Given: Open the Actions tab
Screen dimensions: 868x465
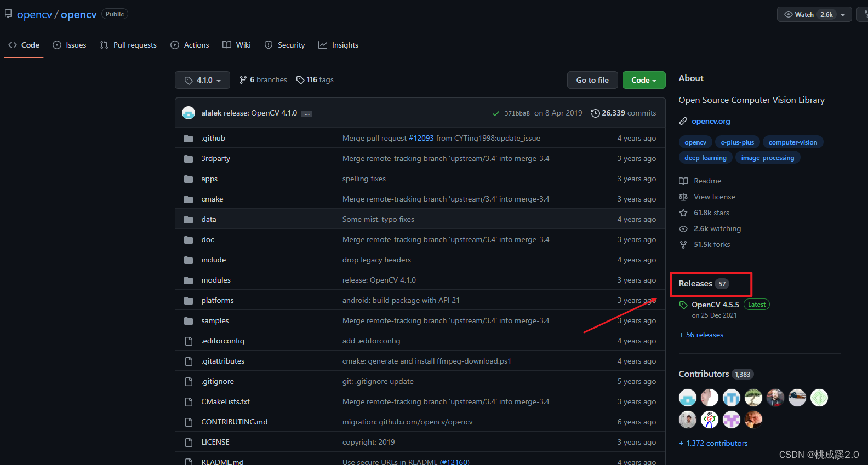Looking at the screenshot, I should [190, 45].
